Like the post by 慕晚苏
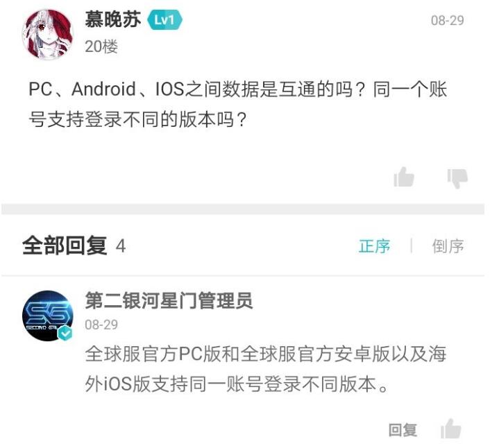 click(404, 176)
